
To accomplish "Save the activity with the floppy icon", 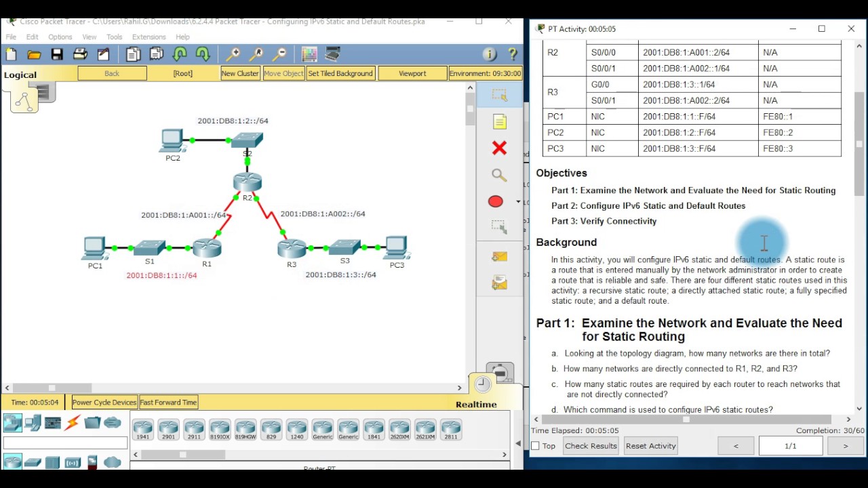I will (x=57, y=54).
